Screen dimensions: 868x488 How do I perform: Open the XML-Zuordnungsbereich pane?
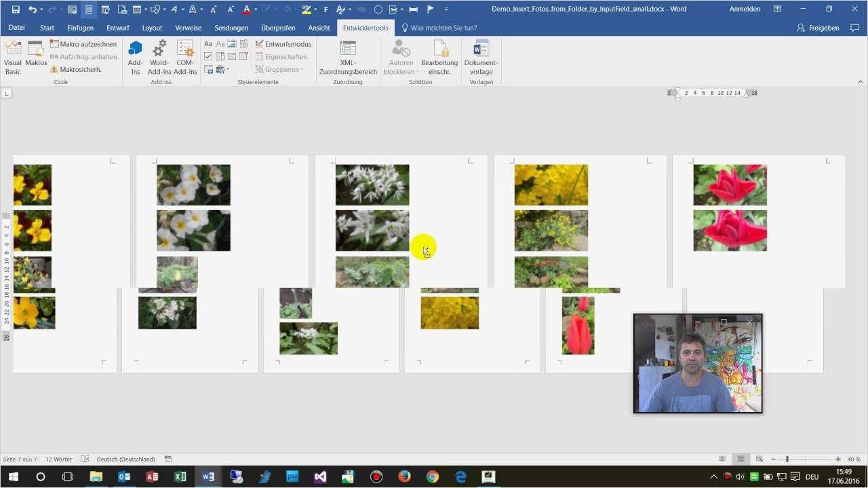click(x=347, y=58)
